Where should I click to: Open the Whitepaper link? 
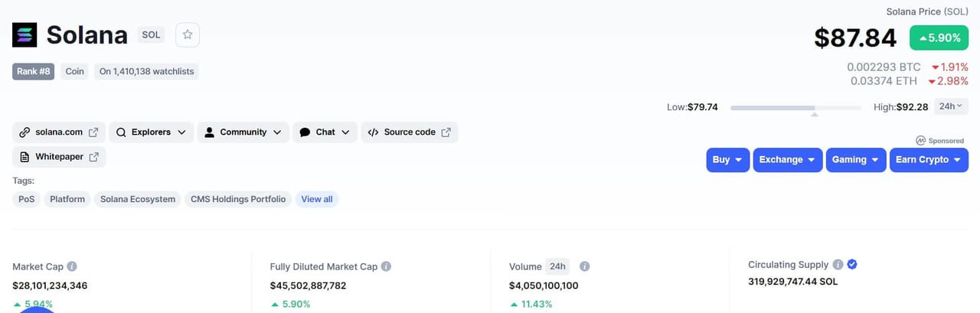coord(59,157)
